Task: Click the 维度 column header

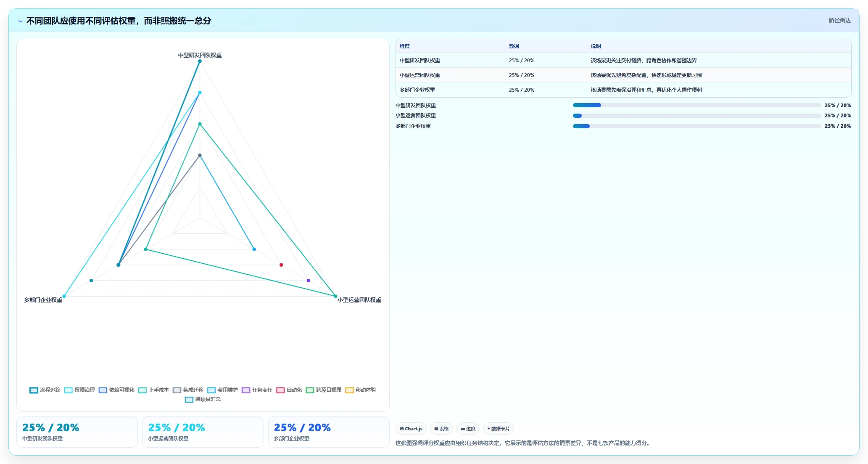Action: (405, 46)
